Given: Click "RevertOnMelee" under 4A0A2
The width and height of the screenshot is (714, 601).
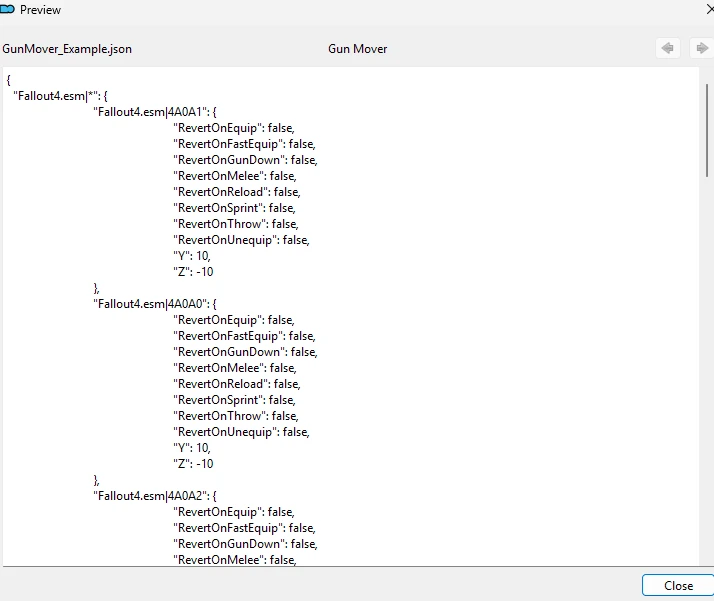Looking at the screenshot, I should [235, 560].
